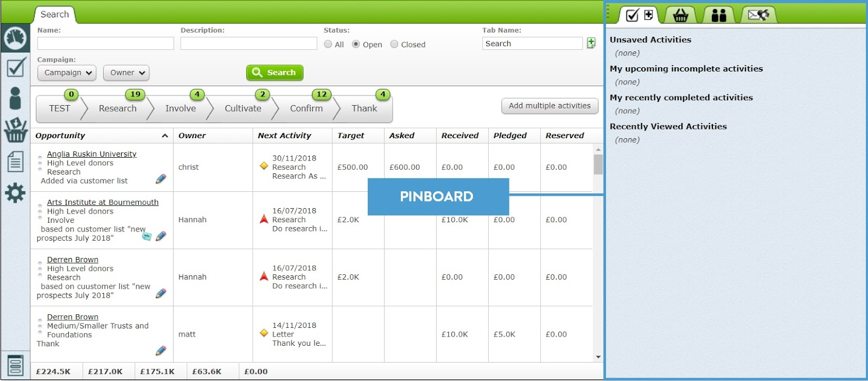Click 'Recently Viewed Activities' heading

point(668,126)
